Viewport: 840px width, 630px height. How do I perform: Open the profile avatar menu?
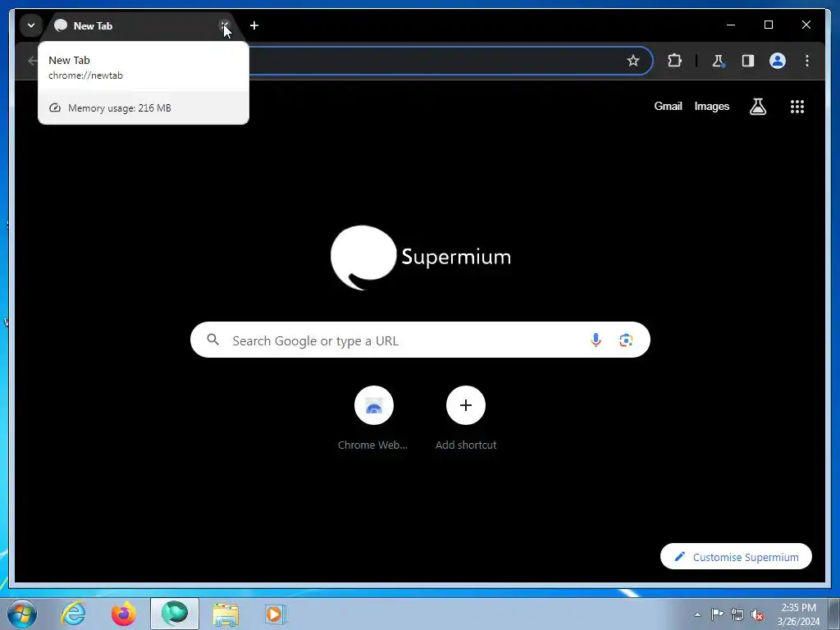pyautogui.click(x=778, y=61)
